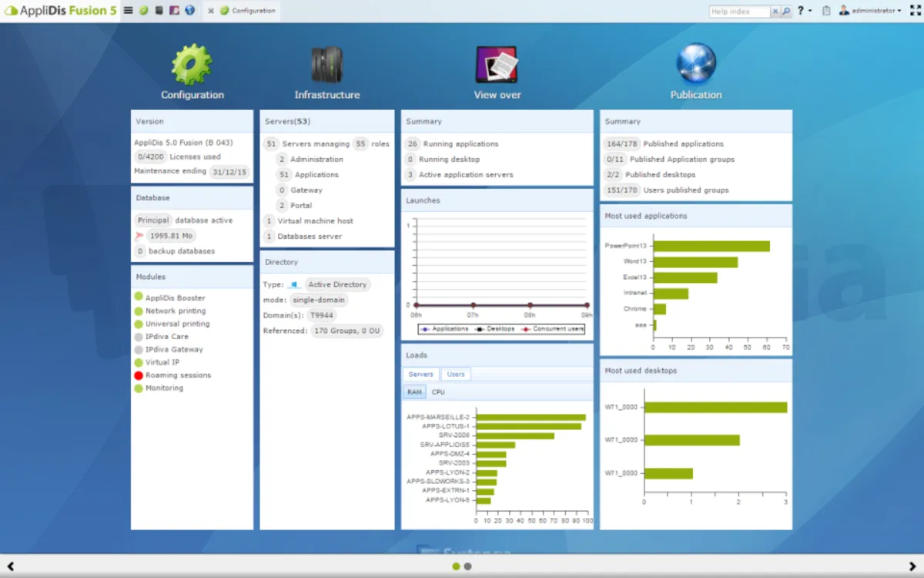924x578 pixels.
Task: Open the large Configuration gear icon
Action: (x=192, y=64)
